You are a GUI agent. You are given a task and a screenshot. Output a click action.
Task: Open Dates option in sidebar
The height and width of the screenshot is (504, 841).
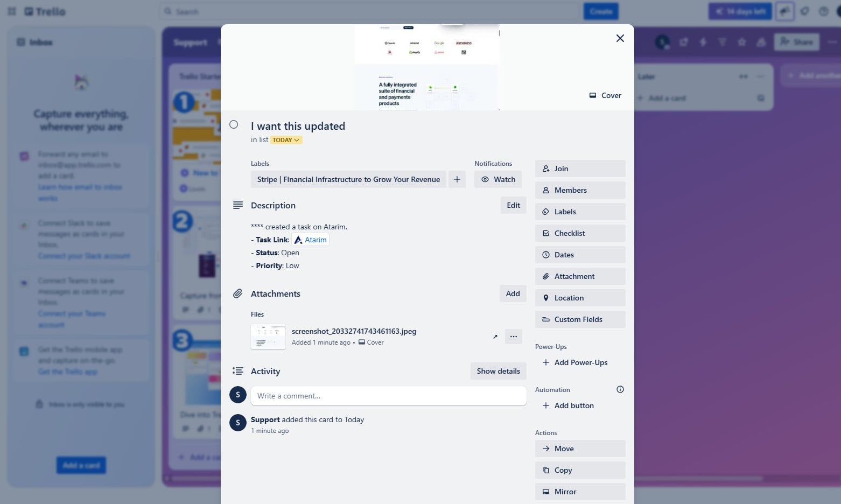coord(580,255)
